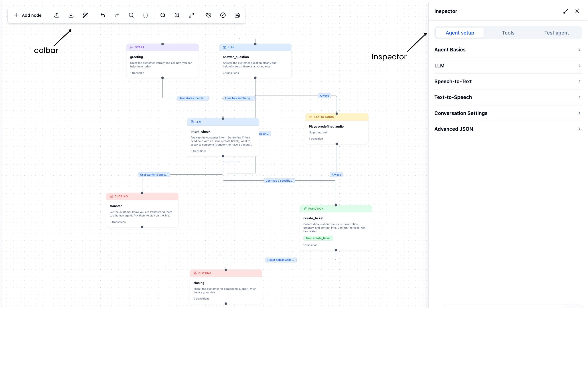588x382 pixels.
Task: Expand the Speech-to-Text section
Action: [x=508, y=82]
